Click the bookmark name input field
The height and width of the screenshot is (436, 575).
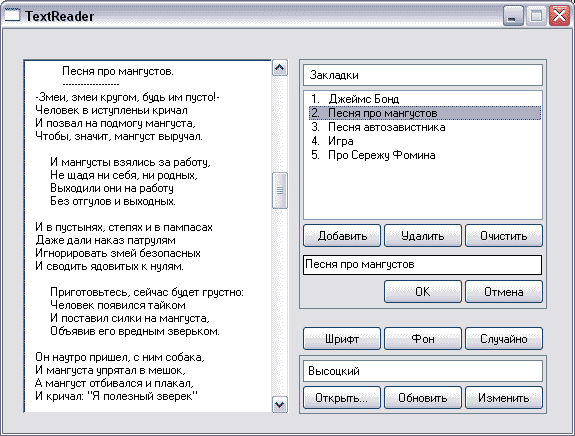[x=422, y=264]
